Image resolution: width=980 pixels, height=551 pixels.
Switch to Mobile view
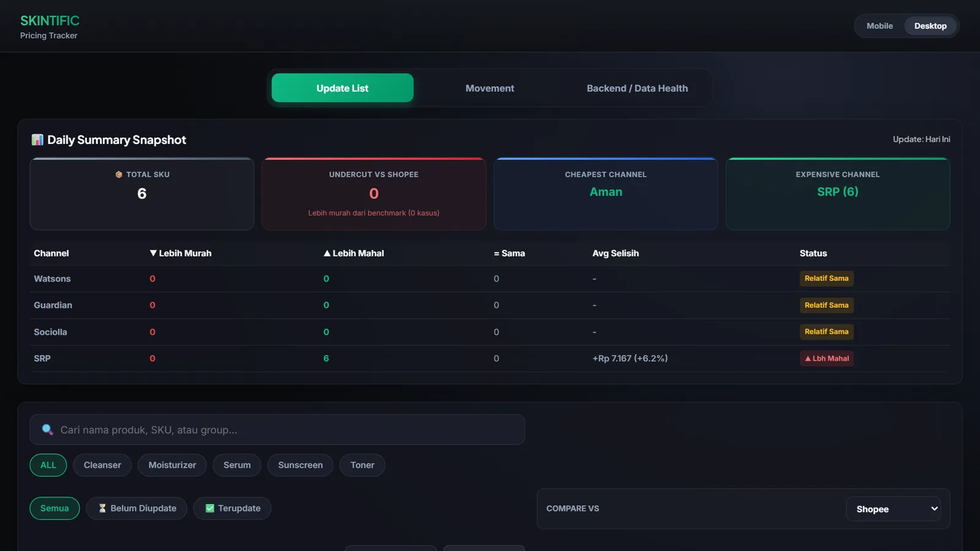click(880, 26)
